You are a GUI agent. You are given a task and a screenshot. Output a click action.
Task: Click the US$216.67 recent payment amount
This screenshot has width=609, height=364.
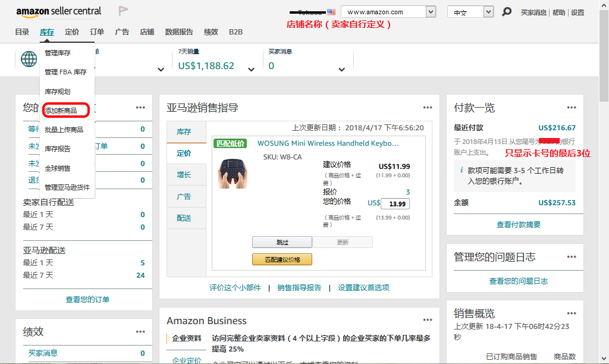coord(557,128)
